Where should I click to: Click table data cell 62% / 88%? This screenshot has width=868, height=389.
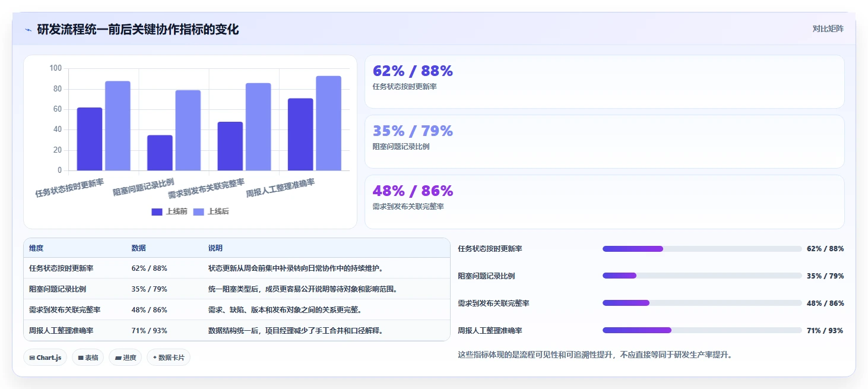[149, 268]
